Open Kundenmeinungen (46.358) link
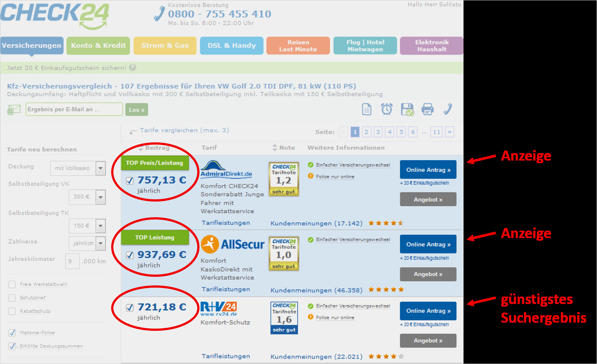597x364 pixels. (x=317, y=290)
